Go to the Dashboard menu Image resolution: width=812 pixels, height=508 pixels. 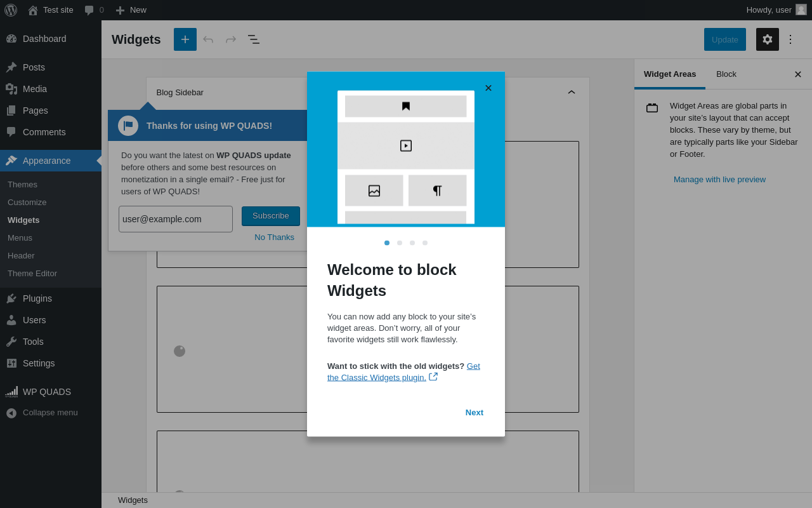coord(51,39)
